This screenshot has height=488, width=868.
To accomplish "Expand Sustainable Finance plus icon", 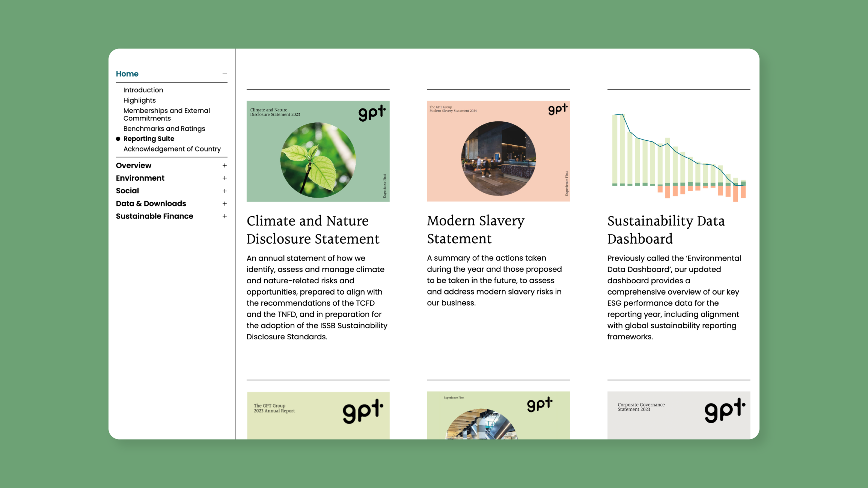I will 224,216.
